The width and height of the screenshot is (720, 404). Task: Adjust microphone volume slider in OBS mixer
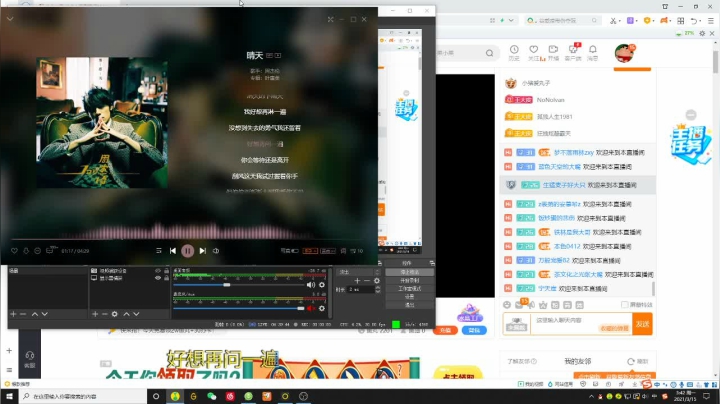pos(238,308)
